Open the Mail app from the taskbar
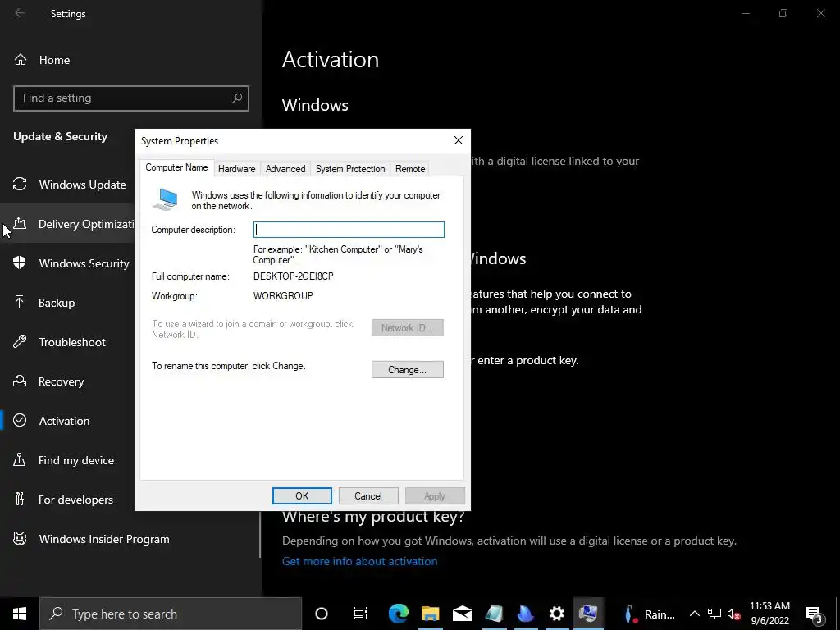The width and height of the screenshot is (840, 630). pyautogui.click(x=463, y=614)
